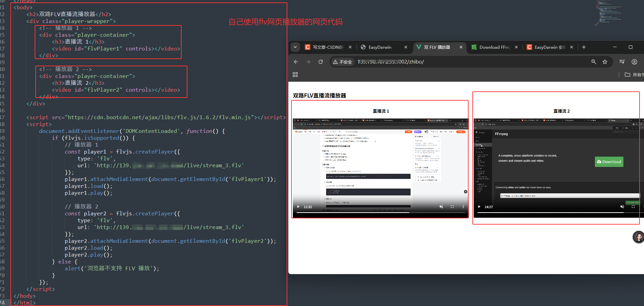Screen dimensions: 644x306
Task: Seek on the 直播流 1 progress bar
Action: coord(380,213)
